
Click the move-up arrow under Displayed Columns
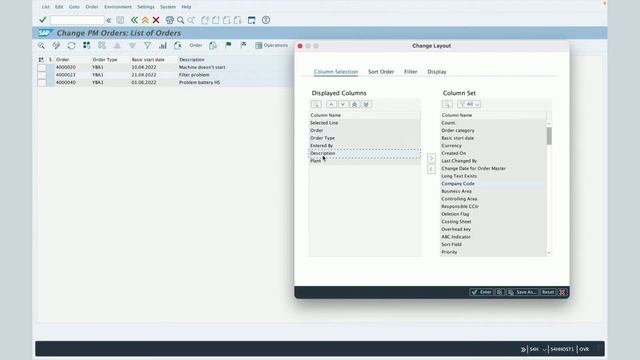(331, 104)
